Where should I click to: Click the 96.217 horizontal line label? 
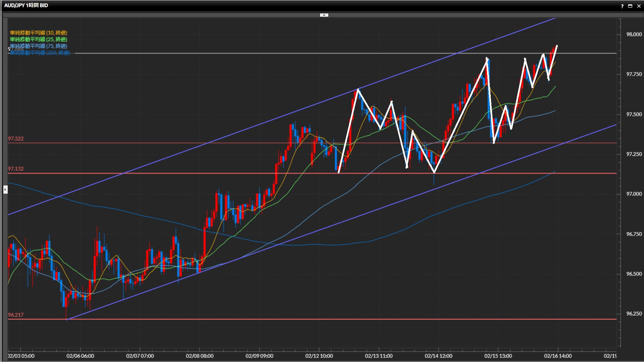coord(16,315)
